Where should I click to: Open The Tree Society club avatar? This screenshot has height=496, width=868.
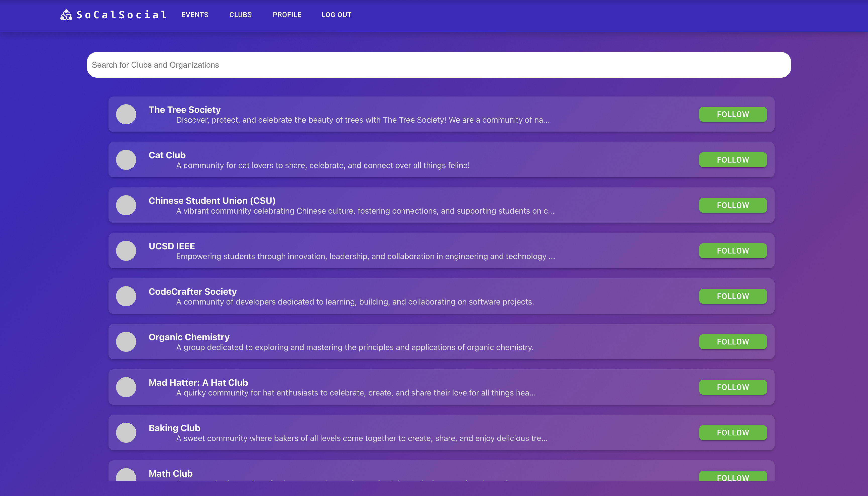[126, 114]
